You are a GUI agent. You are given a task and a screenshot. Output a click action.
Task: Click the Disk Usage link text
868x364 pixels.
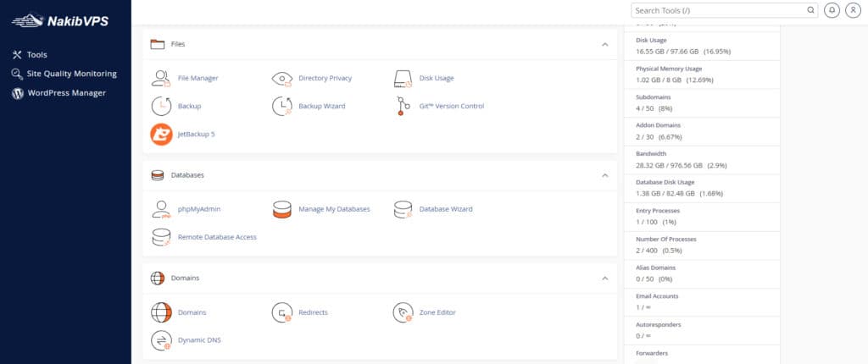pyautogui.click(x=437, y=79)
